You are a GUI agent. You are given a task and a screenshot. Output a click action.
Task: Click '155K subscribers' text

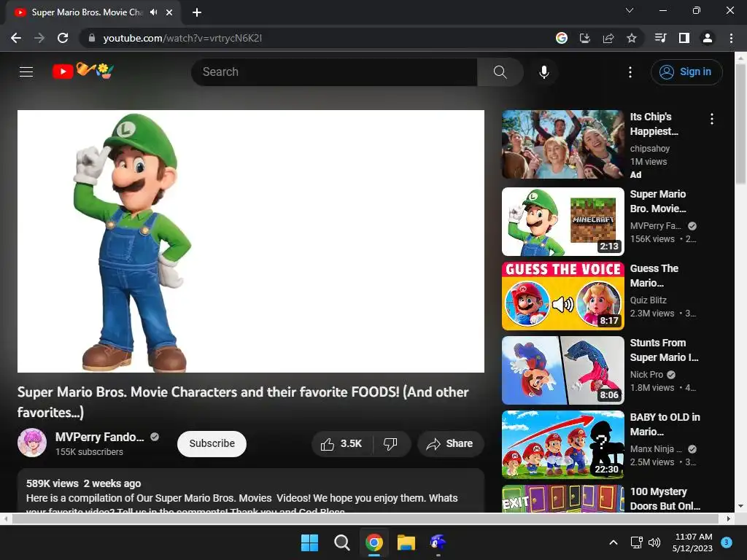[x=89, y=452]
